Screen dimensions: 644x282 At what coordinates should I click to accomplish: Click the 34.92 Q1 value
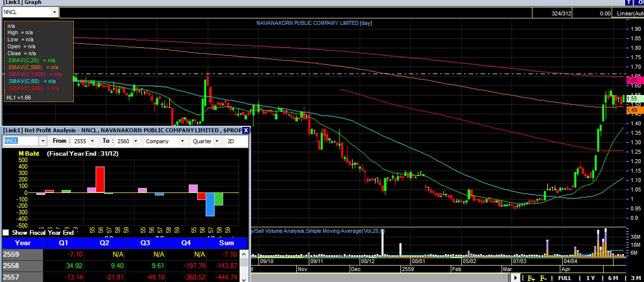pyautogui.click(x=74, y=266)
